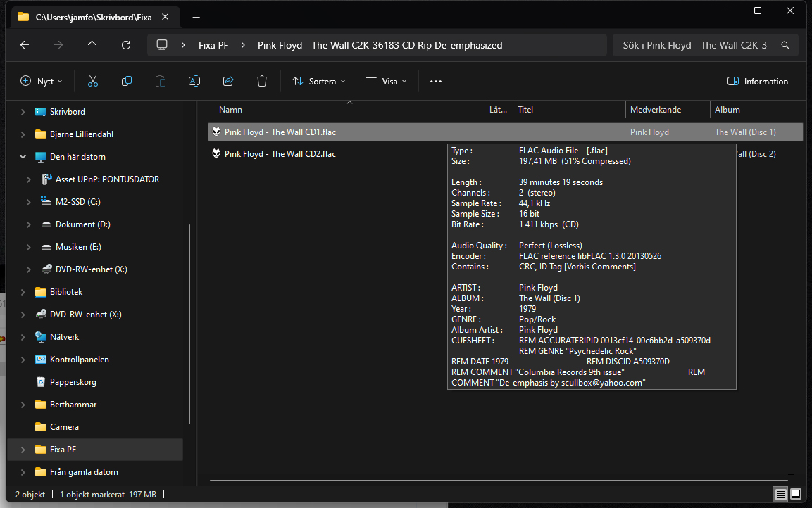812x508 pixels.
Task: Click the icon of Pink Floyd CD2.flac
Action: point(216,153)
